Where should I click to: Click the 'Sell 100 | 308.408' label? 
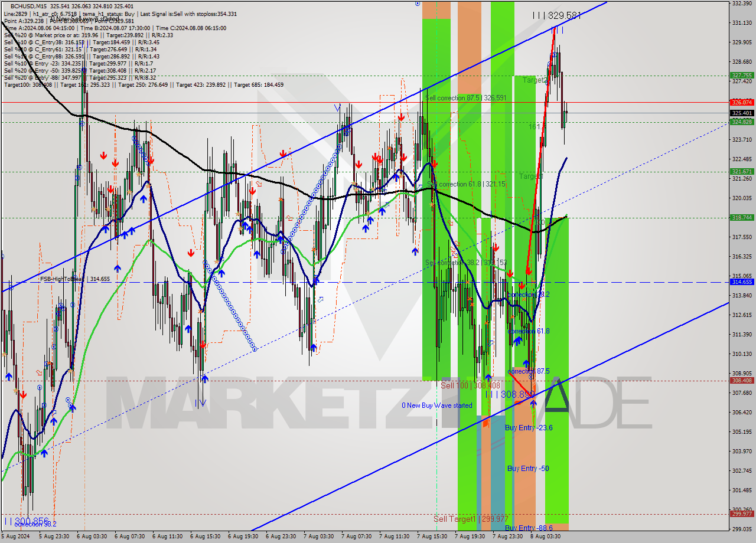click(470, 385)
